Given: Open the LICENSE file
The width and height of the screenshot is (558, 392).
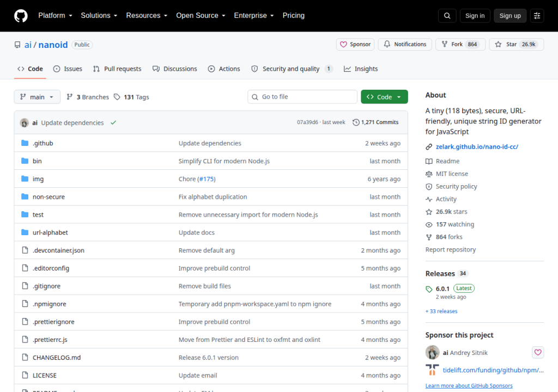Looking at the screenshot, I should point(45,375).
